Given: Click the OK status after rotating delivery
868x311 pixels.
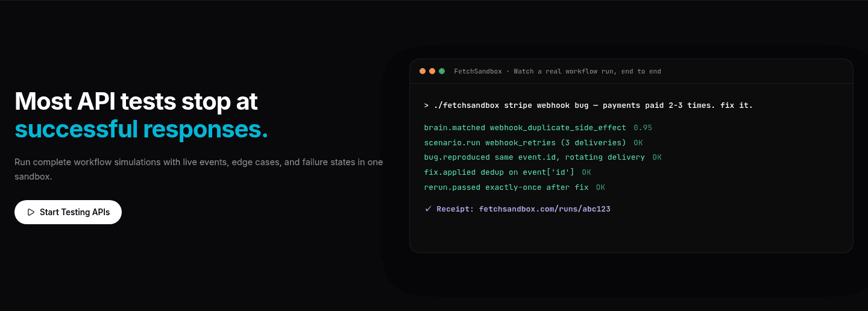Looking at the screenshot, I should 657,157.
